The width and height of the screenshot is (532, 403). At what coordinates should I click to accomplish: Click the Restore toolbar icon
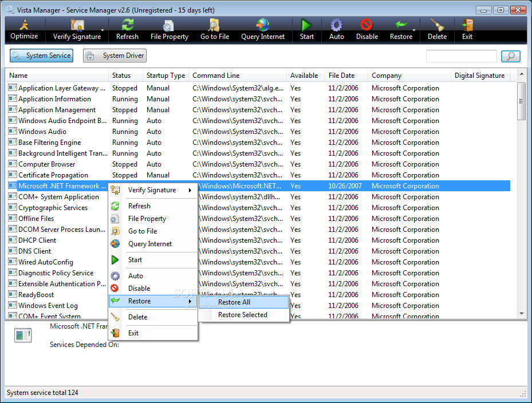(401, 30)
